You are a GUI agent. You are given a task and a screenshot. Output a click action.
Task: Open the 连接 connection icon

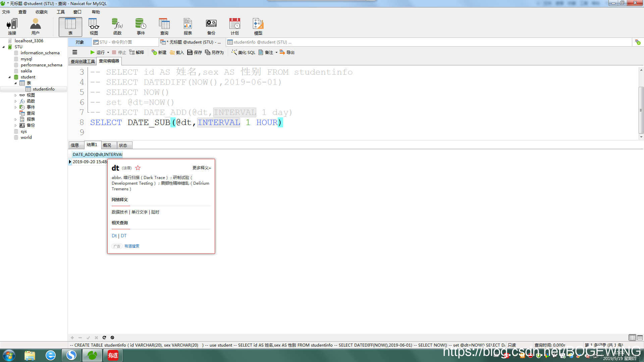[x=12, y=26]
